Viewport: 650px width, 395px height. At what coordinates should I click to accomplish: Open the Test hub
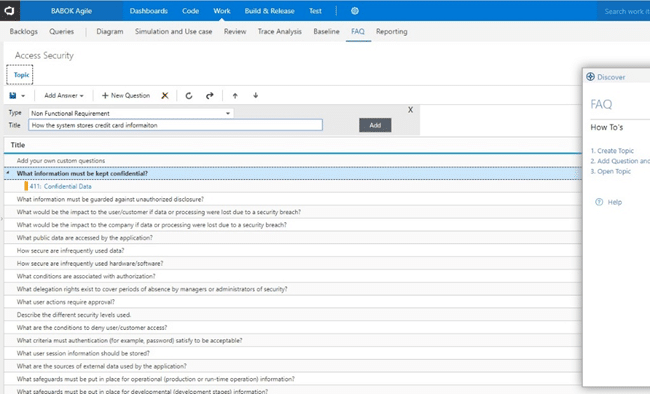[315, 11]
